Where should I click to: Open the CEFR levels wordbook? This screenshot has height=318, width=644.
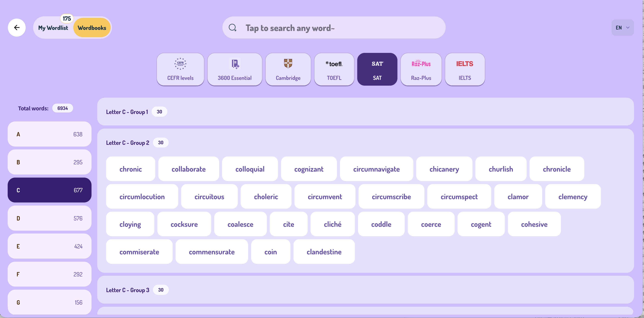[180, 69]
